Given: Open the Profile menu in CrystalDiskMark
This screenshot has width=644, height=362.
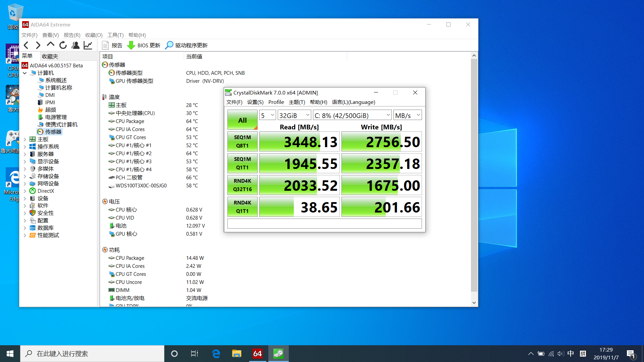Looking at the screenshot, I should [x=276, y=102].
